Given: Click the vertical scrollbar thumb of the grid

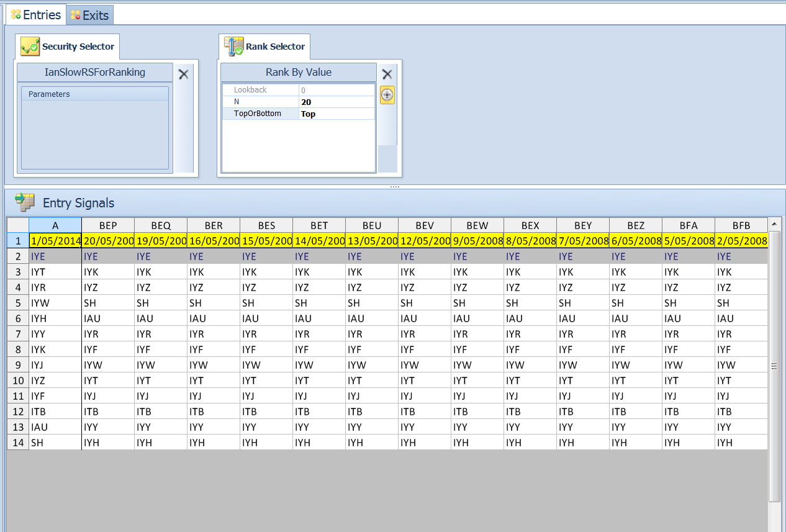Looking at the screenshot, I should pos(774,366).
